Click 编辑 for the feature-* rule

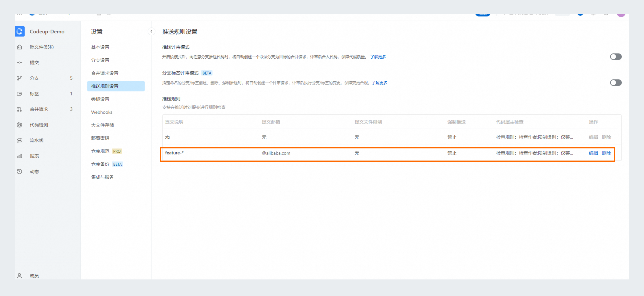point(593,153)
